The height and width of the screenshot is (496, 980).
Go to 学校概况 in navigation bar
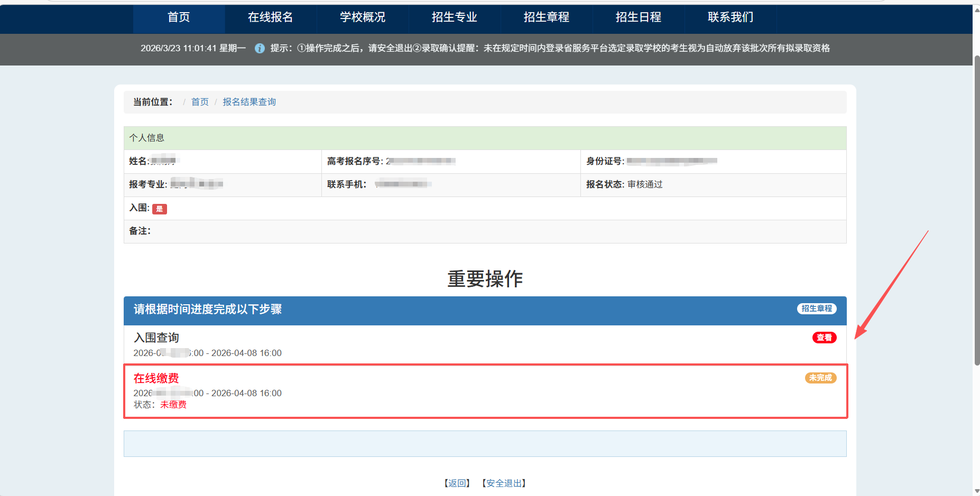point(363,17)
